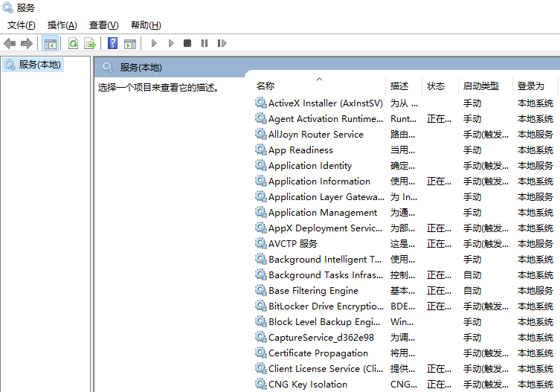Click the 服务(本地) panel header title
This screenshot has height=392, width=560.
coord(141,68)
